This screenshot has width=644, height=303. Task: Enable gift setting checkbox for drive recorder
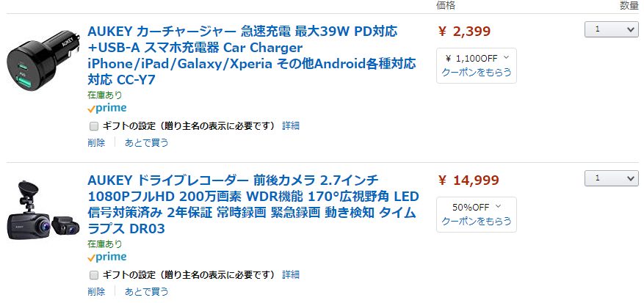pos(94,274)
